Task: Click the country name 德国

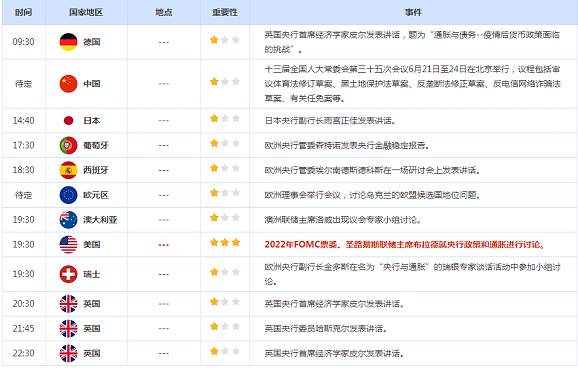Action: (x=92, y=42)
